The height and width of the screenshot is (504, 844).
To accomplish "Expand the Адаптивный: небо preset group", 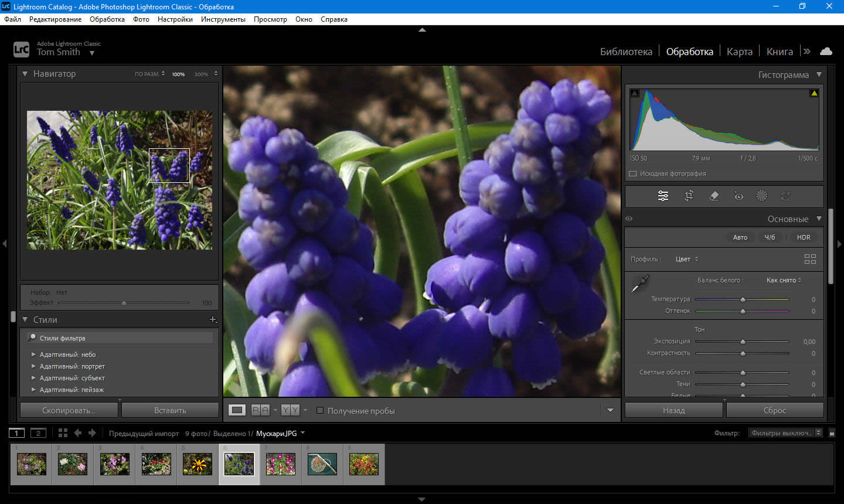I will click(x=33, y=355).
